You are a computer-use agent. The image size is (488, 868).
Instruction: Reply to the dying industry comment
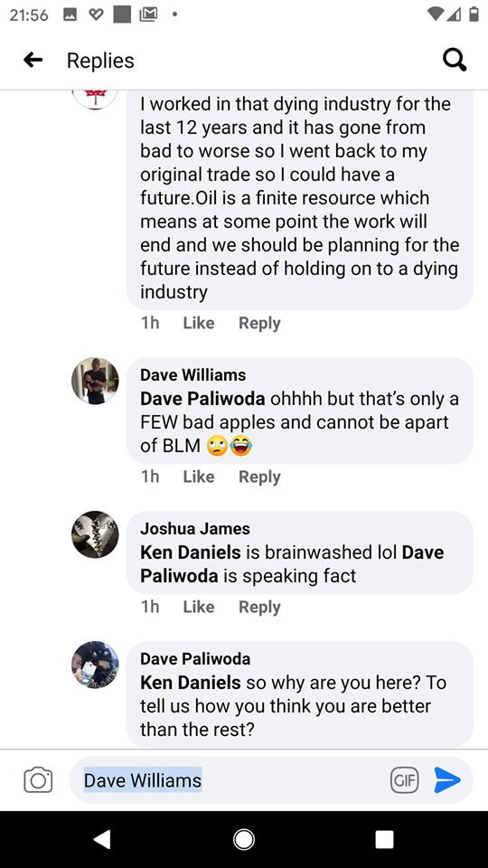click(x=259, y=323)
